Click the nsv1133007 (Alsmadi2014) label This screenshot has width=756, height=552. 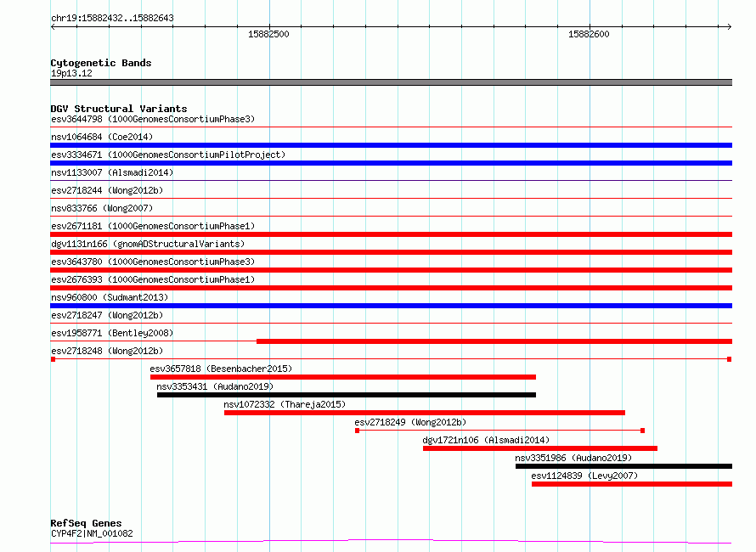coord(112,172)
